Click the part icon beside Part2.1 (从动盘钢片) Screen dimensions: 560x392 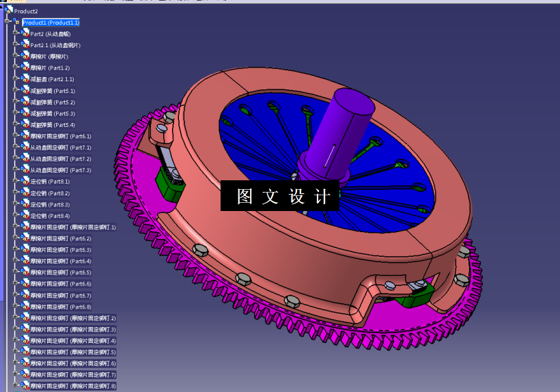click(x=25, y=44)
